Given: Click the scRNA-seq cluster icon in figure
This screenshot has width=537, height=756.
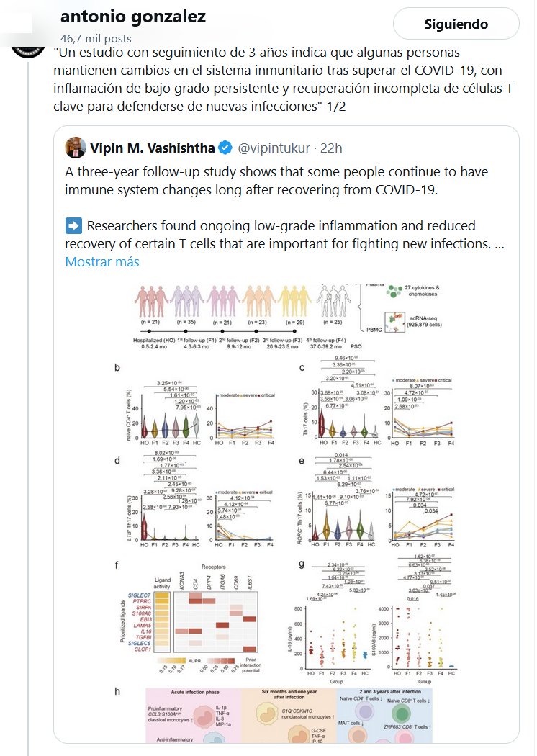Looking at the screenshot, I should click(x=393, y=318).
